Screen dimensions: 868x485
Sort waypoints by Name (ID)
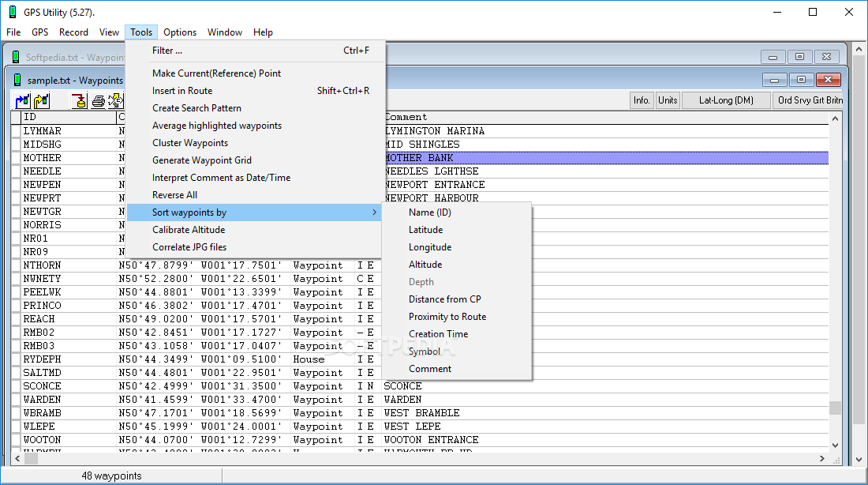pos(457,212)
